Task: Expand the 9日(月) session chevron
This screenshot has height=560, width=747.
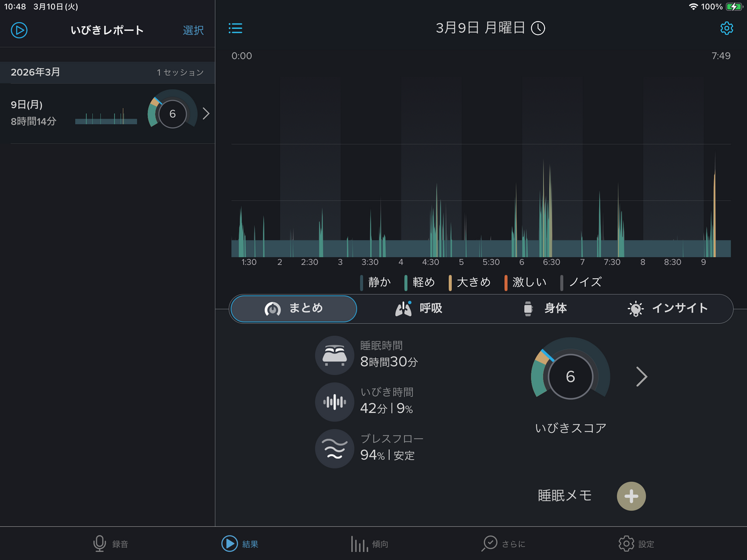Action: [x=206, y=114]
